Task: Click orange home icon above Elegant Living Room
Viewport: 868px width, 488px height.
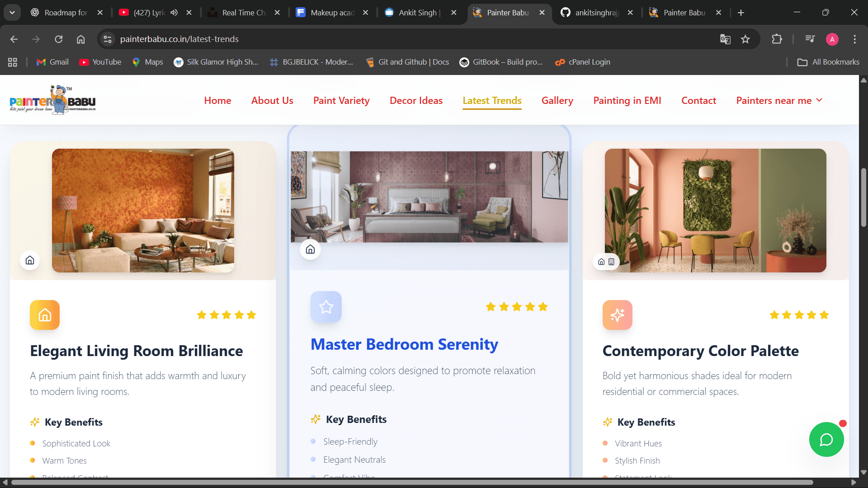Action: (x=45, y=315)
